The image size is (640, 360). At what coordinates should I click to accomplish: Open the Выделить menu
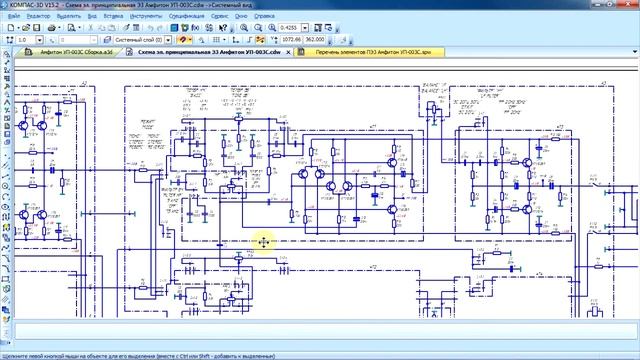[69, 16]
